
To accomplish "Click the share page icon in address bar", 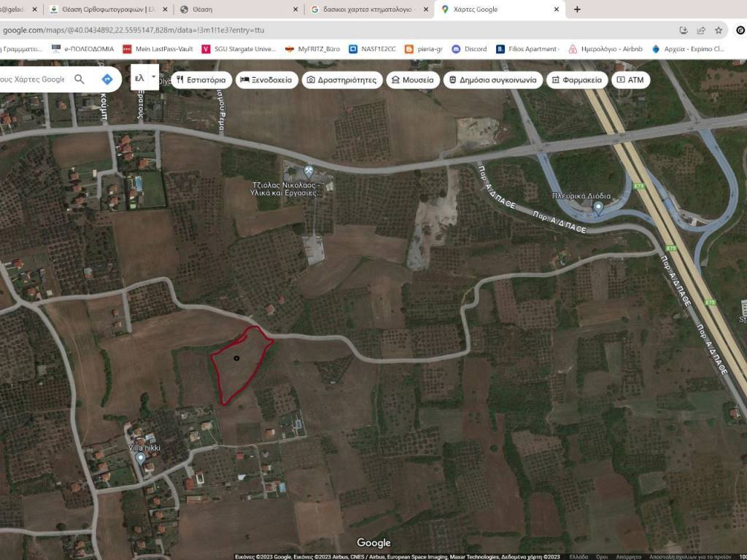I will tap(701, 31).
